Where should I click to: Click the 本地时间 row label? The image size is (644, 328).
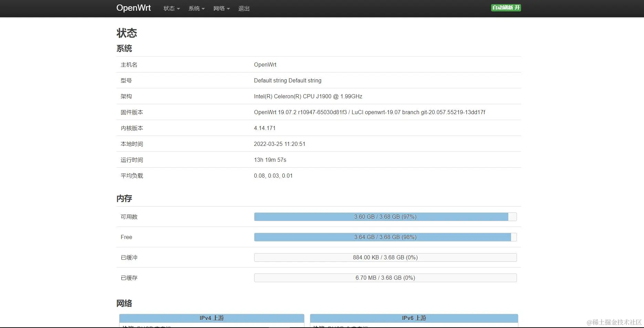(132, 144)
